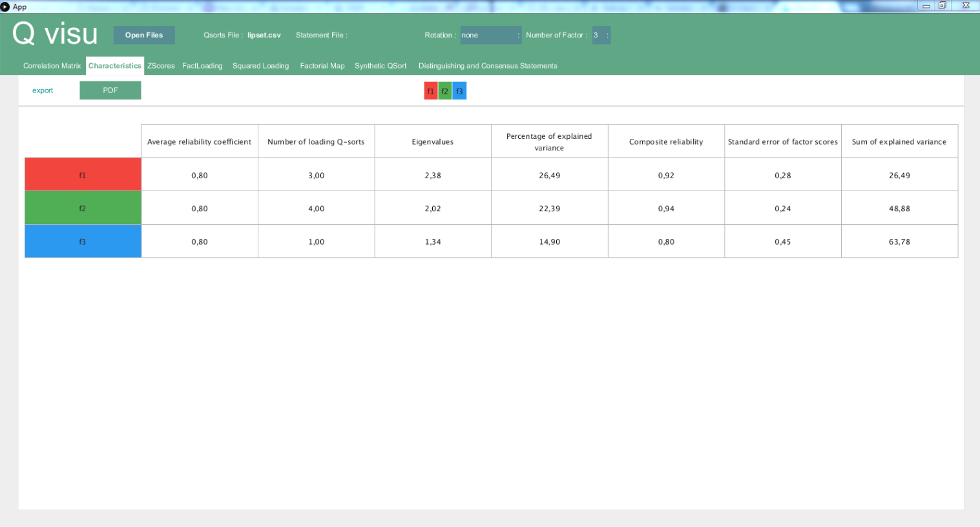Screen dimensions: 980x527
Task: Click the cumulative variance value 63,78
Action: 899,242
